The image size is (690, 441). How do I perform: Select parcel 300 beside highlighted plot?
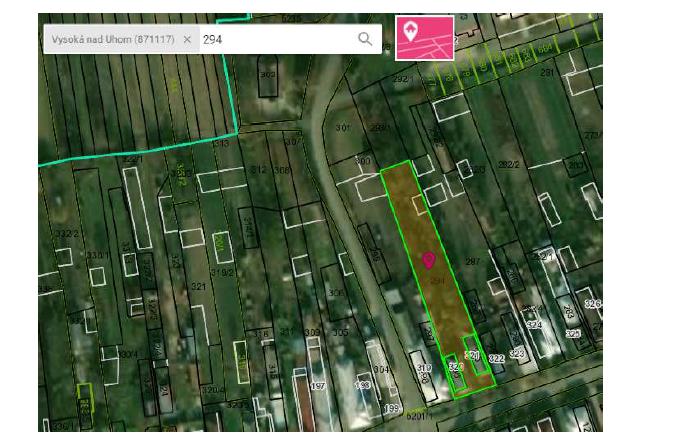(362, 161)
